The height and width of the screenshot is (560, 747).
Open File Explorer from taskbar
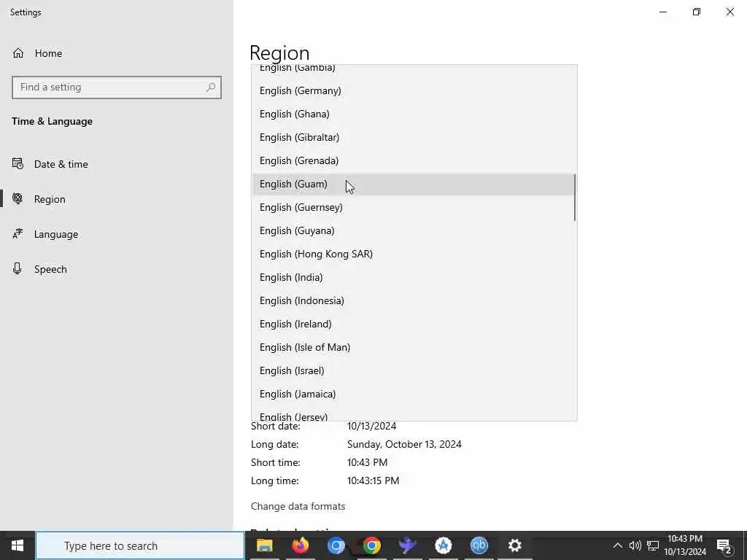tap(264, 545)
